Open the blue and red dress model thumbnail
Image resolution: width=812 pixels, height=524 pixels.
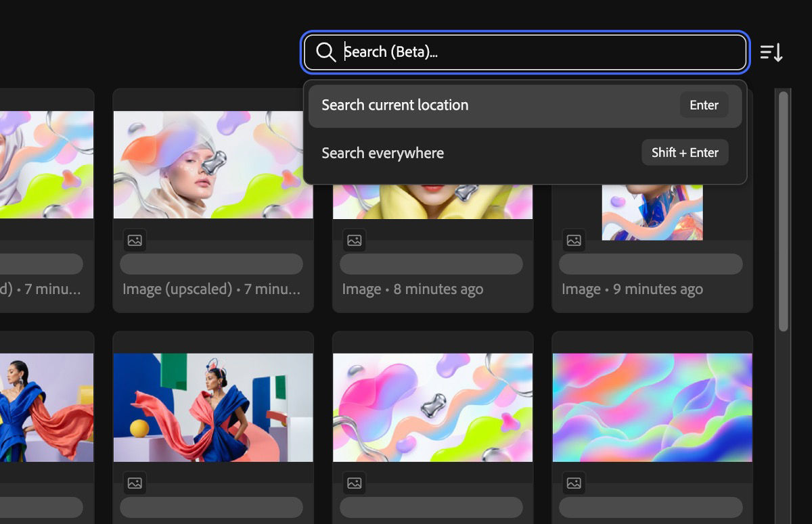(213, 408)
